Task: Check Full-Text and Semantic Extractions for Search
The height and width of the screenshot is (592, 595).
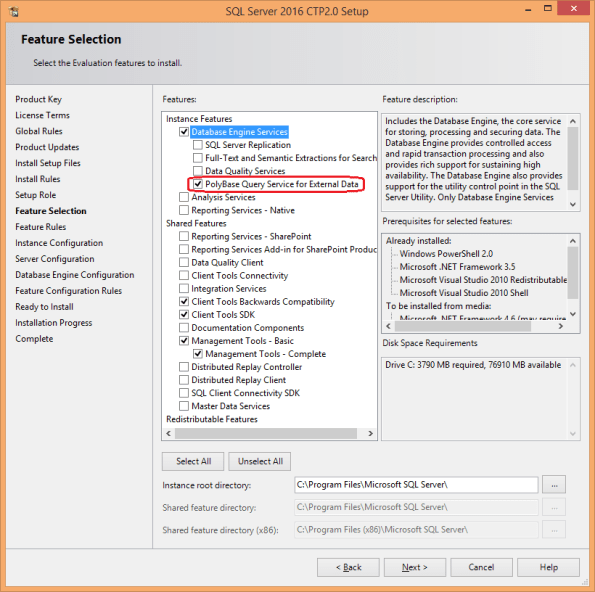Action: [x=198, y=157]
